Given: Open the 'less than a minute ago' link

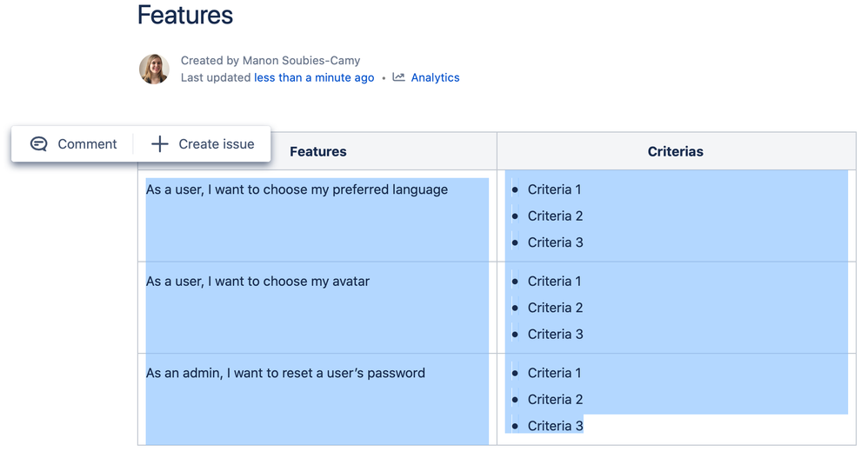Looking at the screenshot, I should 314,77.
